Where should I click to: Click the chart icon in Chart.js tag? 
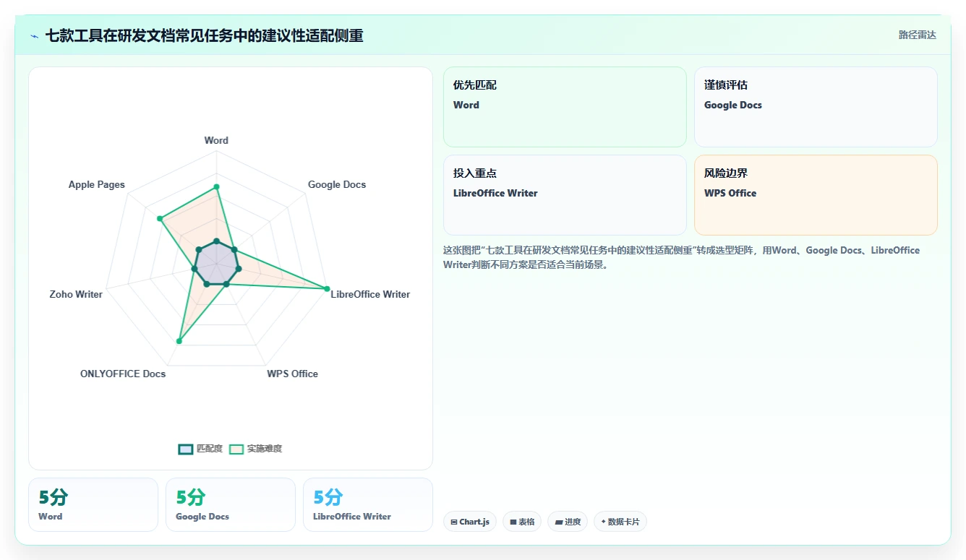[454, 522]
